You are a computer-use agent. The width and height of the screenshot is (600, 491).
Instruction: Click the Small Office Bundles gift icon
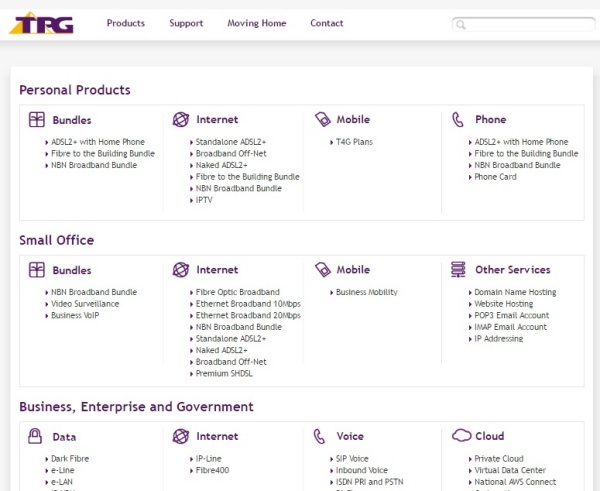(x=37, y=270)
